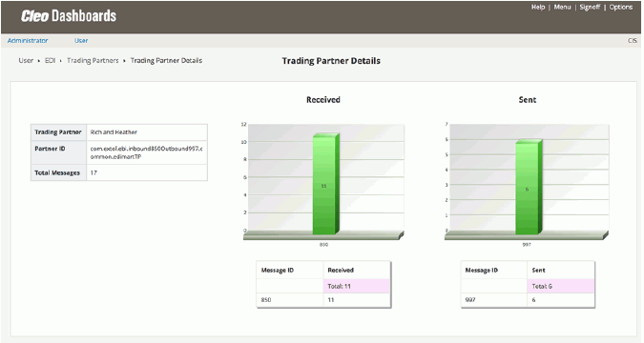Open the Menu link in header
This screenshot has width=644, height=343.
562,7
